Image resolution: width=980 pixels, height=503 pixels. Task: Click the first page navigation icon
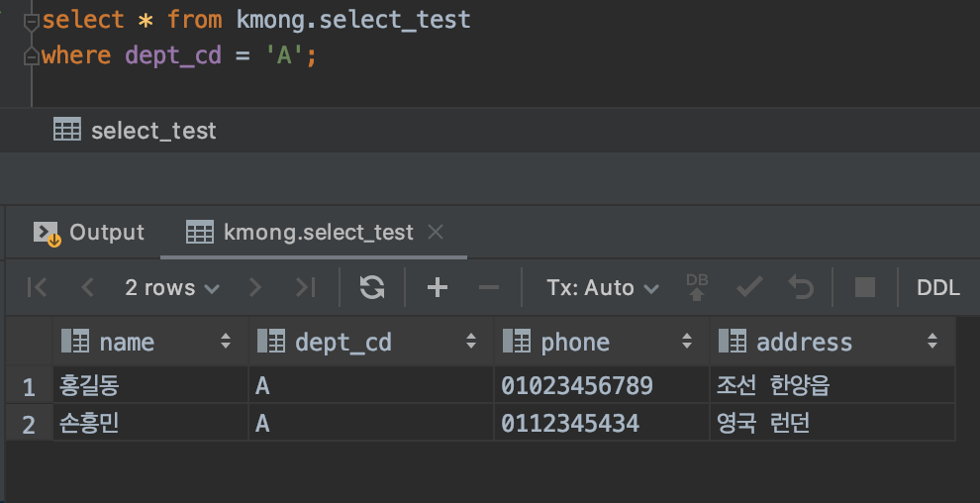(x=38, y=287)
